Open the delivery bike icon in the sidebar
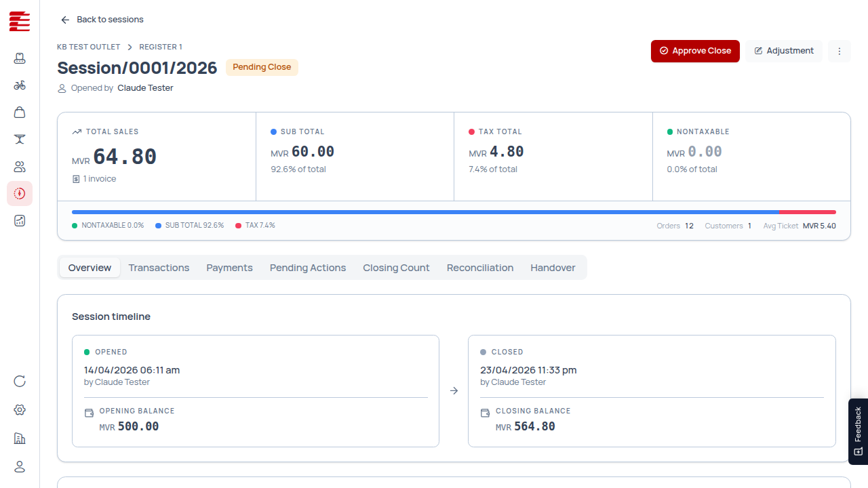This screenshot has height=488, width=868. (20, 85)
